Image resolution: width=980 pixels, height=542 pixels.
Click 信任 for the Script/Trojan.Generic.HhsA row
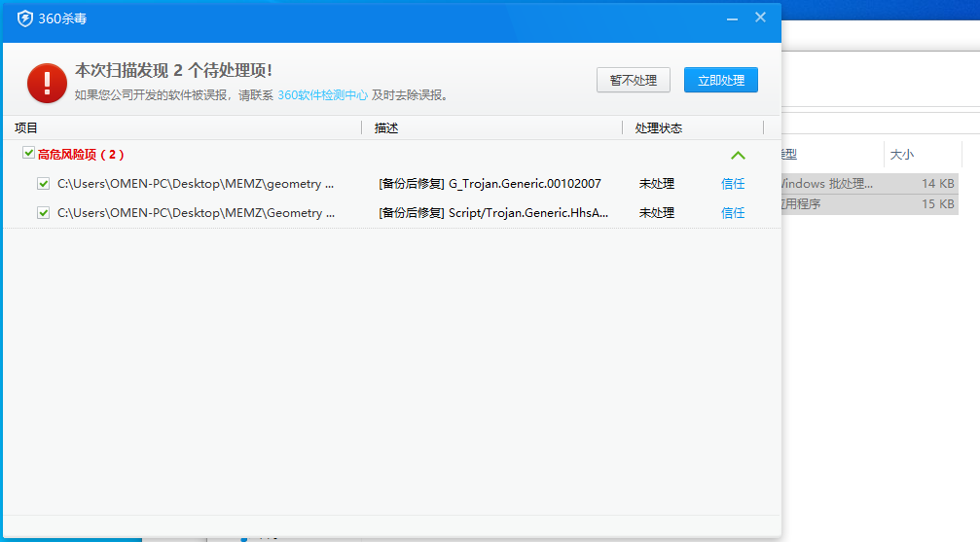[x=733, y=213]
